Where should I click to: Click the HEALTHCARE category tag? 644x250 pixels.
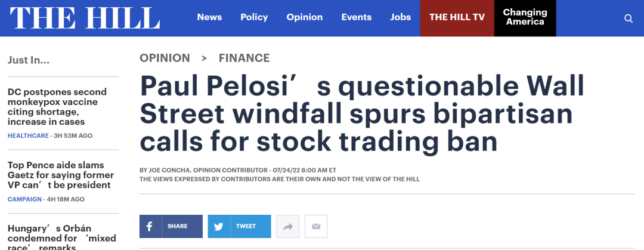(x=28, y=135)
